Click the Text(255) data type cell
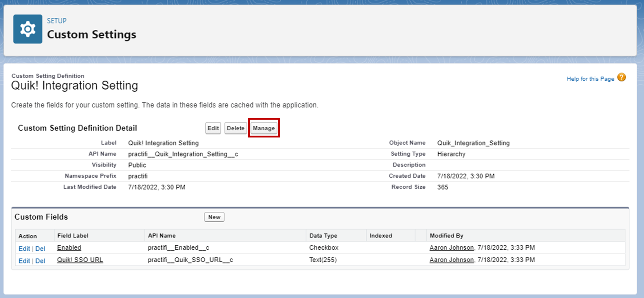Viewport: 644px width, 298px height. pos(323,260)
